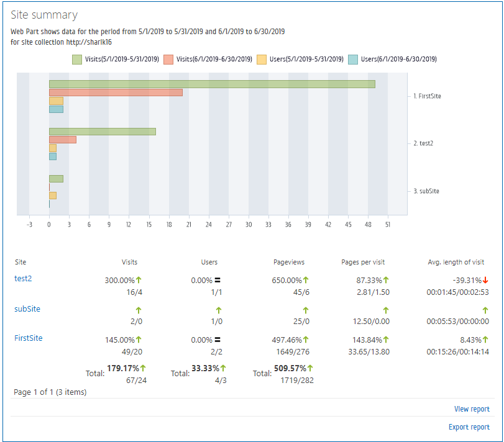Image resolution: width=504 pixels, height=442 pixels.
Task: Click FirstSite pages per visit 33.65/13.80
Action: point(369,352)
